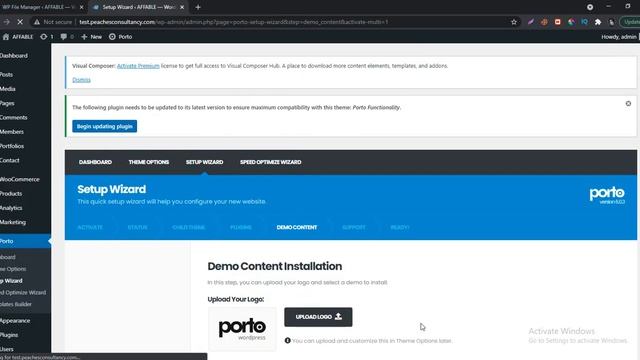Screen dimensions: 640x360
Task: Select Porto in the sidebar
Action: (24, 241)
